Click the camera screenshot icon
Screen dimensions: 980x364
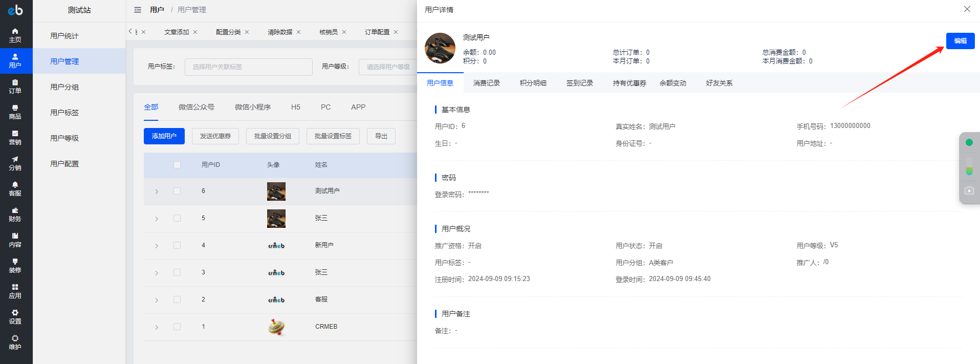[969, 190]
